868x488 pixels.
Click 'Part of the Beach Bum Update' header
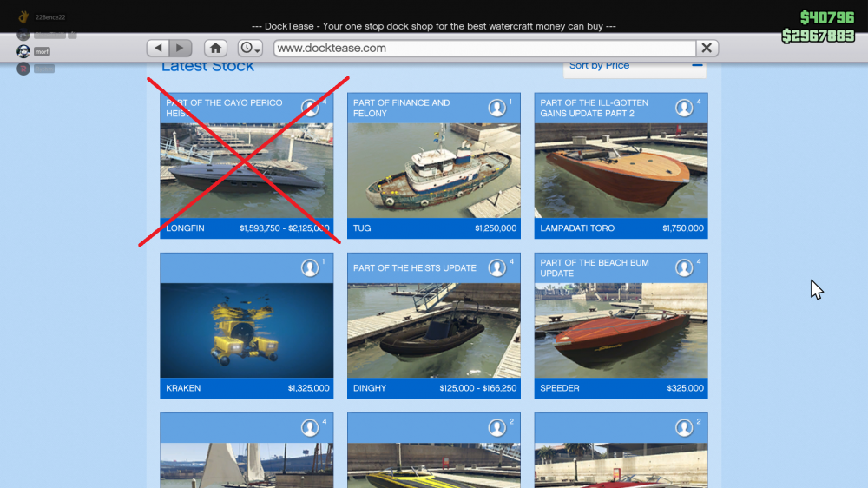click(595, 268)
